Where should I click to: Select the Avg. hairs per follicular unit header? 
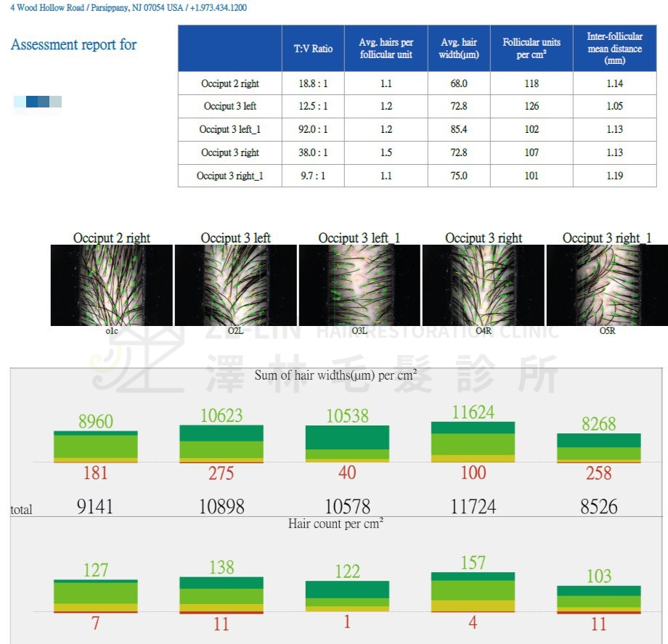[x=386, y=49]
